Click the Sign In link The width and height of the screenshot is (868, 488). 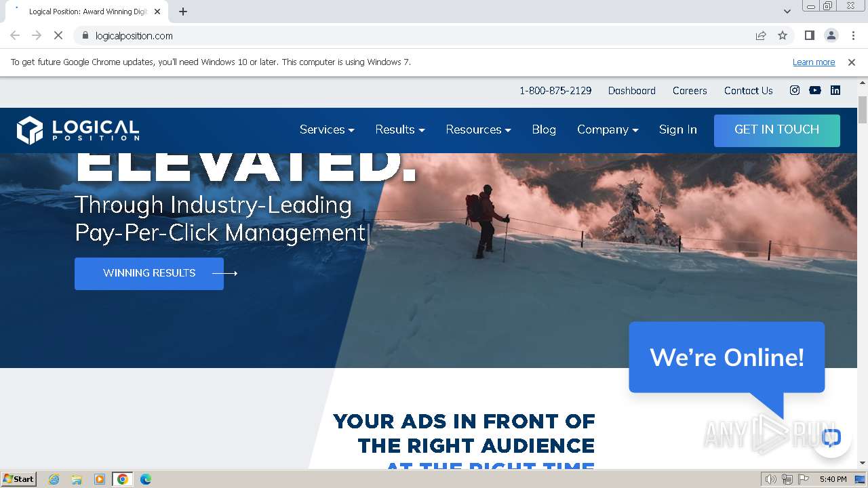pos(677,129)
